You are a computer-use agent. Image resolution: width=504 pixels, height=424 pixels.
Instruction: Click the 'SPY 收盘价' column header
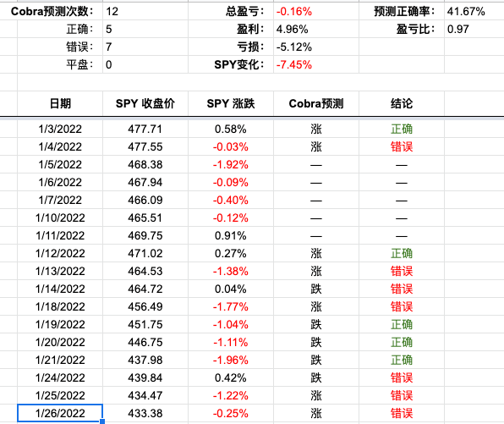coord(145,103)
